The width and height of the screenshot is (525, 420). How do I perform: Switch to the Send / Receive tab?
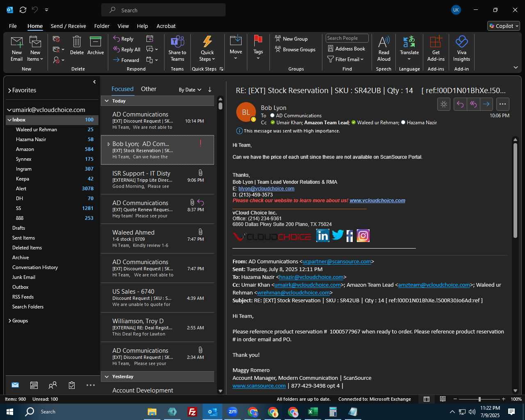68,26
